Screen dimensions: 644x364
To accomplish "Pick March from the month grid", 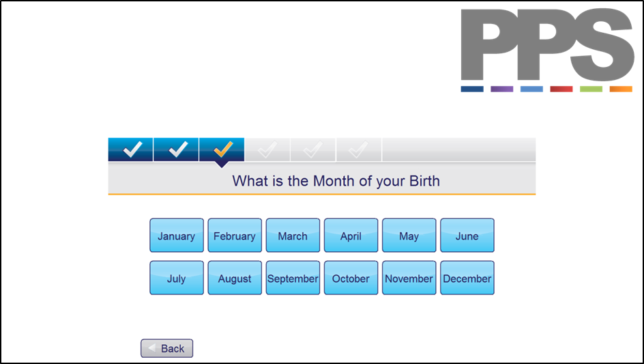I will coord(293,235).
